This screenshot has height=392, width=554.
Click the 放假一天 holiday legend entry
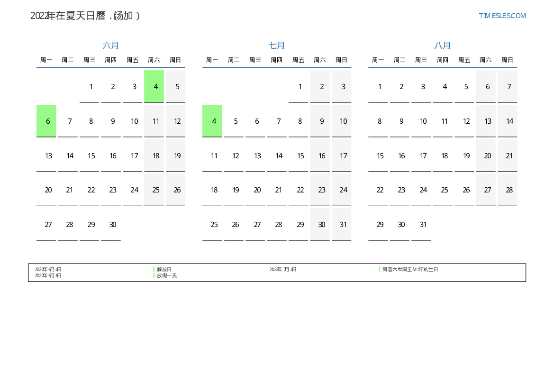(167, 275)
